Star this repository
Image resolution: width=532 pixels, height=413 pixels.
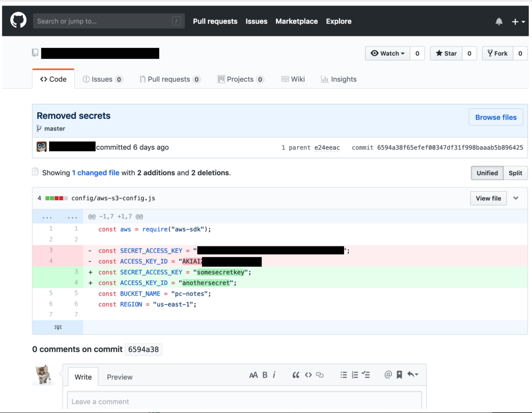click(446, 54)
